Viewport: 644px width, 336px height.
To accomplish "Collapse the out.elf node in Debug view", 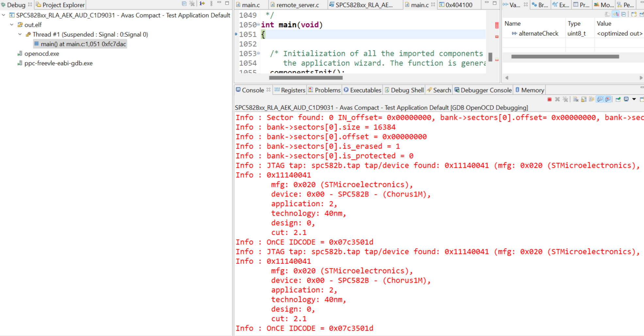I will point(12,24).
